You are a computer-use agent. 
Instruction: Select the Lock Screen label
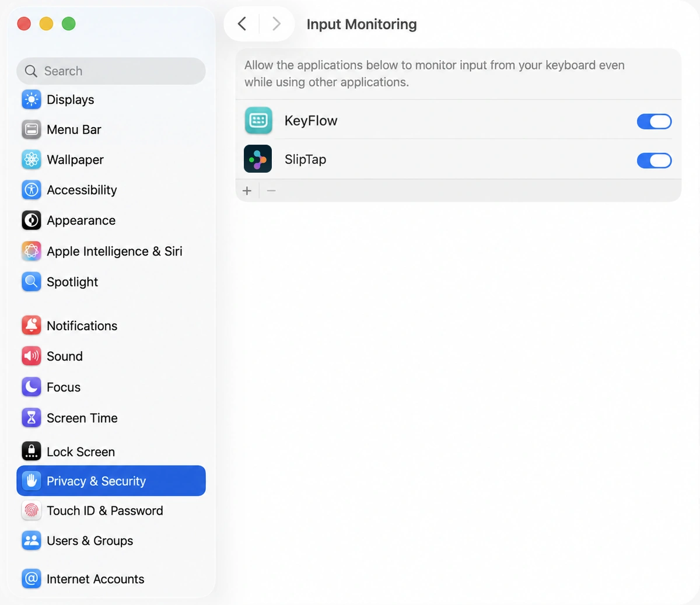[x=80, y=452]
